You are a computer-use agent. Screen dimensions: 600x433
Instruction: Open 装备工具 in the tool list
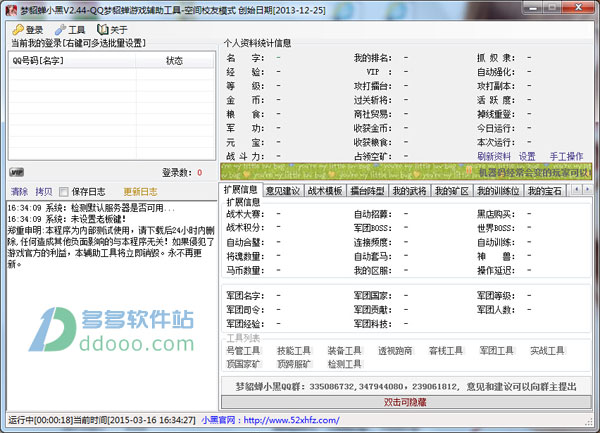(x=344, y=350)
